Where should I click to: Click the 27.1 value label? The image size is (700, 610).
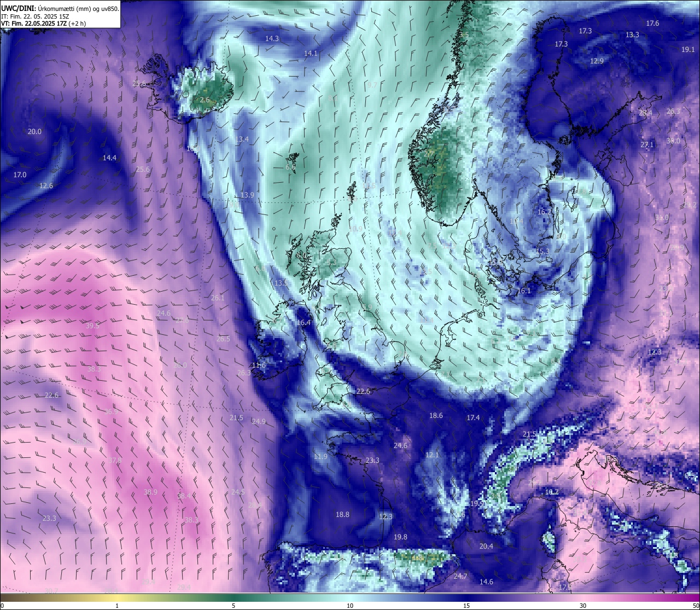point(647,145)
